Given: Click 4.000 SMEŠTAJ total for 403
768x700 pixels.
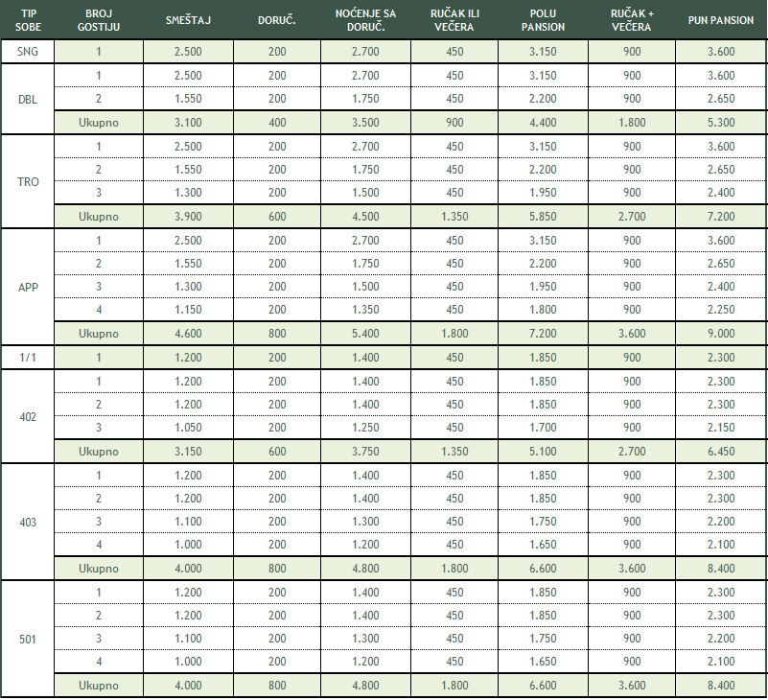Looking at the screenshot, I should 188,569.
